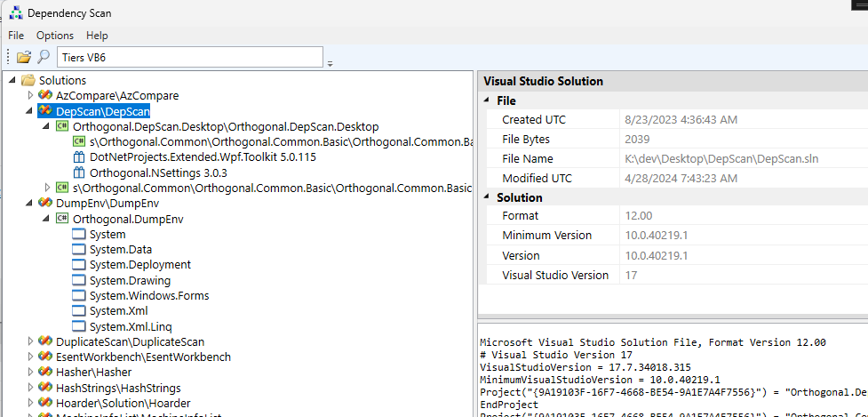
Task: Click the DuplicateScan solution icon
Action: [x=45, y=341]
